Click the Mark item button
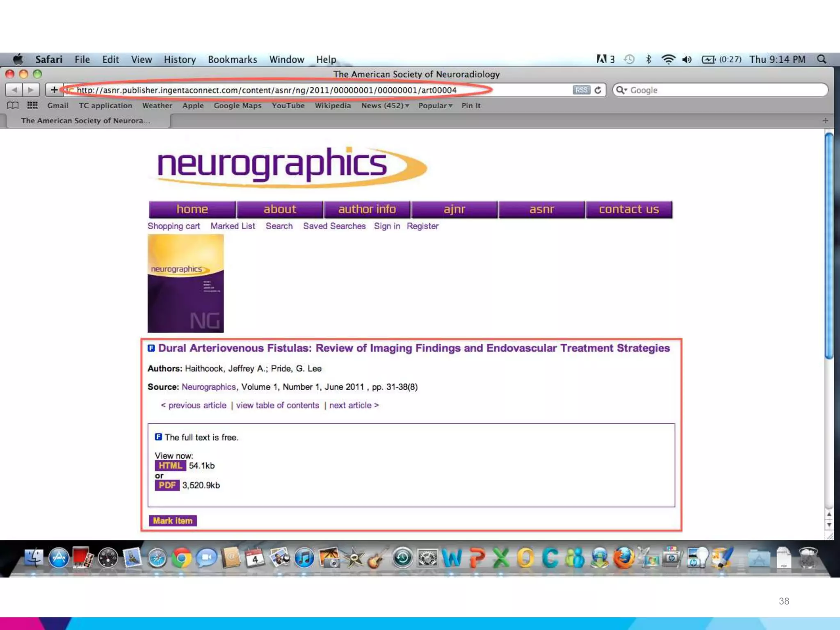Image resolution: width=840 pixels, height=630 pixels. click(172, 520)
